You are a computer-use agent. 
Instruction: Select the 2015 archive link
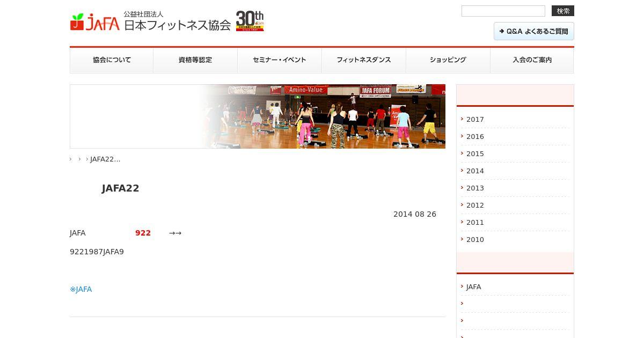475,154
